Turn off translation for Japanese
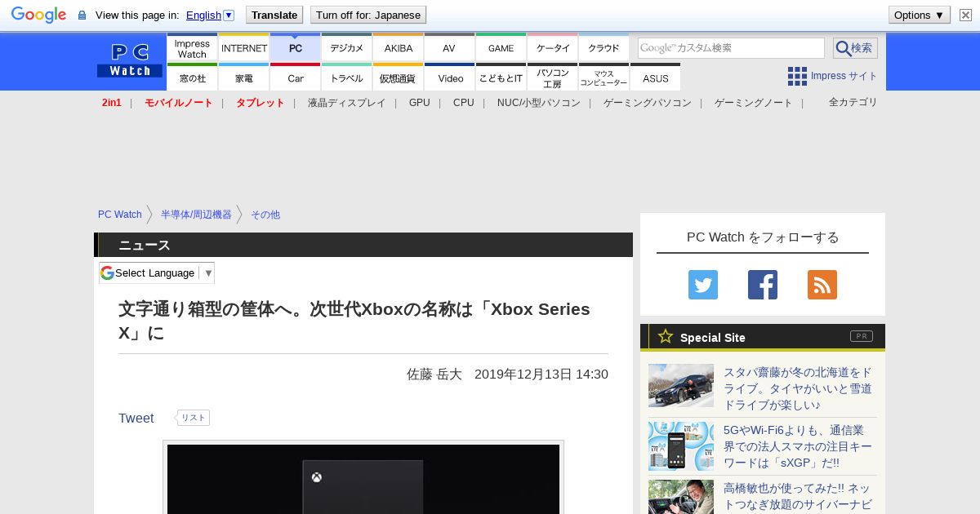Screen dimensions: 980x514 [x=368, y=15]
